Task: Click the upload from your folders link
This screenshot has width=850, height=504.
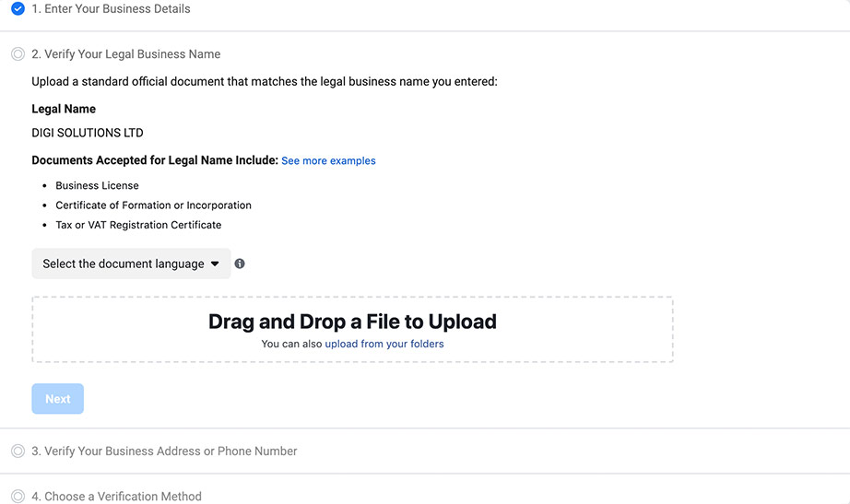Action: (384, 344)
